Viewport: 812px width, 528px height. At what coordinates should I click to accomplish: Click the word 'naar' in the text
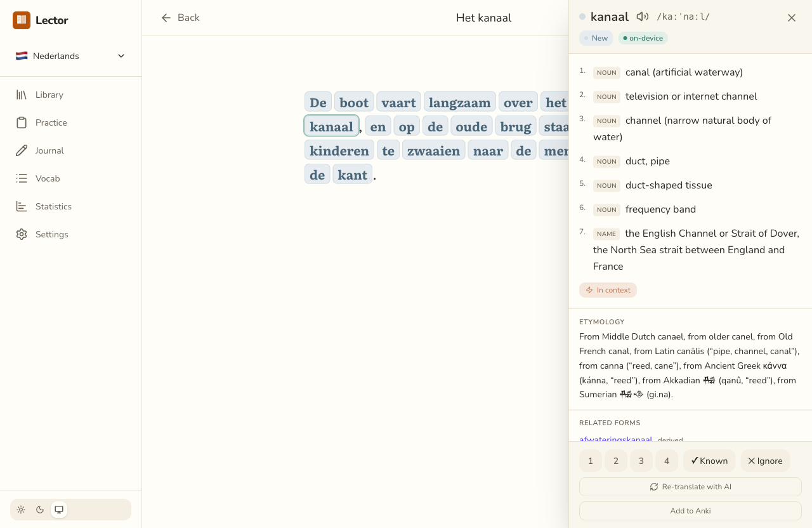[x=488, y=150]
